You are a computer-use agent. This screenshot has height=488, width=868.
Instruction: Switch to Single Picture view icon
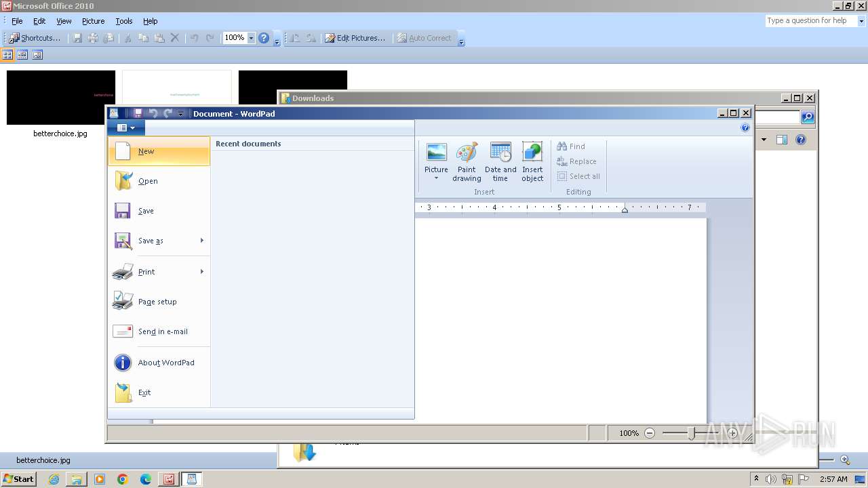coord(37,55)
